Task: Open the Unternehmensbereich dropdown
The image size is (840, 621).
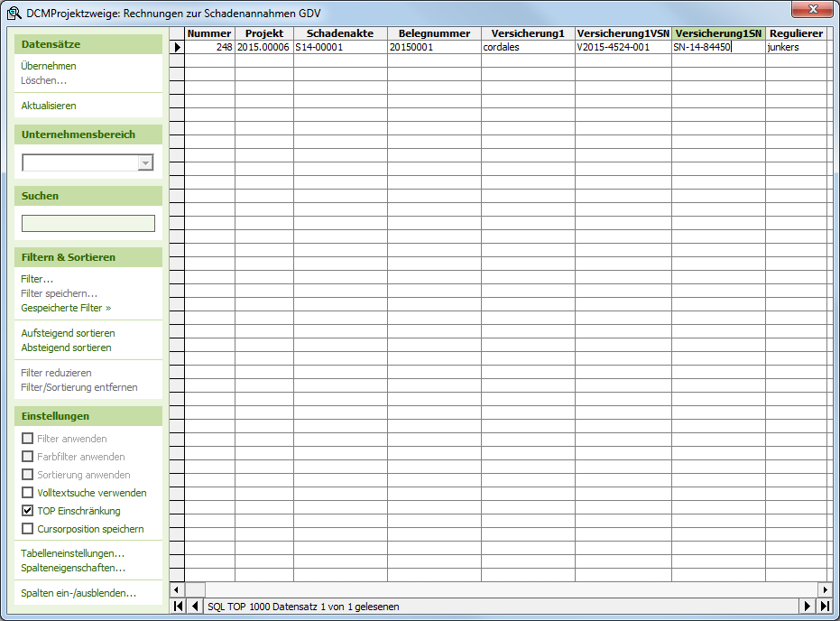Action: pyautogui.click(x=145, y=163)
